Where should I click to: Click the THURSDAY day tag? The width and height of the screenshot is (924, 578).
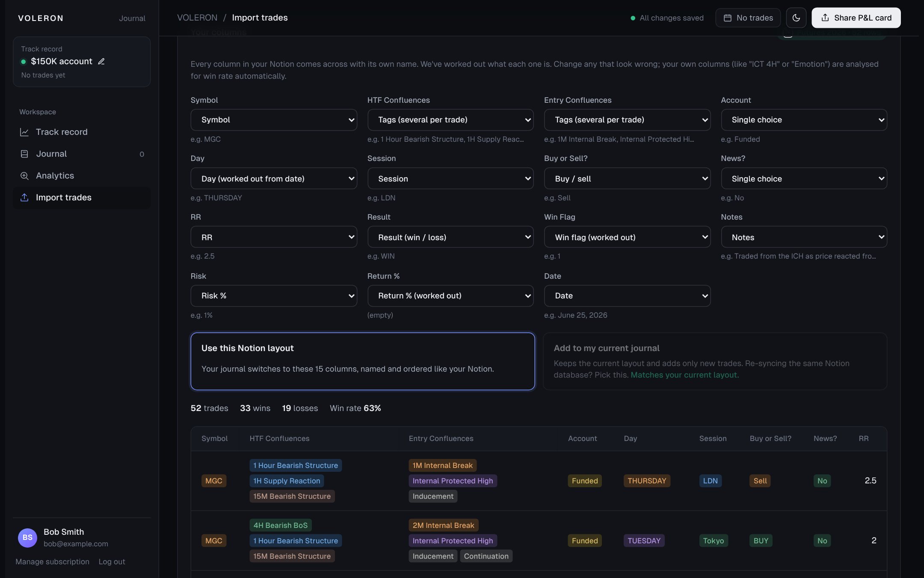point(647,481)
